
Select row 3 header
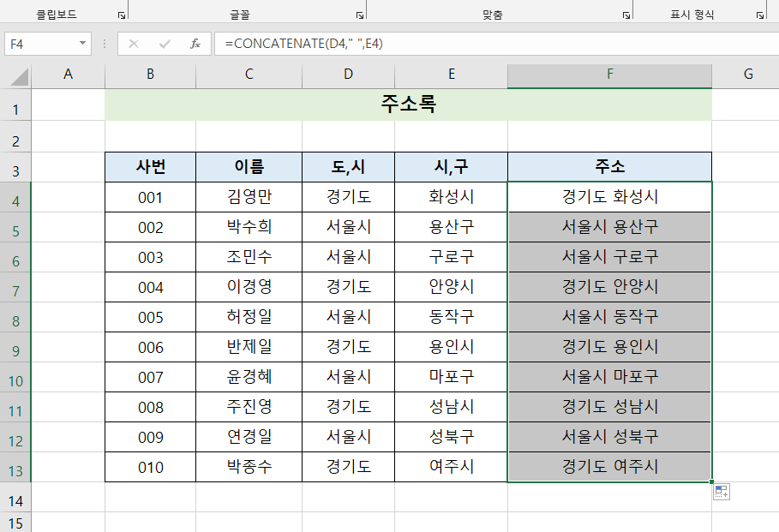point(15,167)
